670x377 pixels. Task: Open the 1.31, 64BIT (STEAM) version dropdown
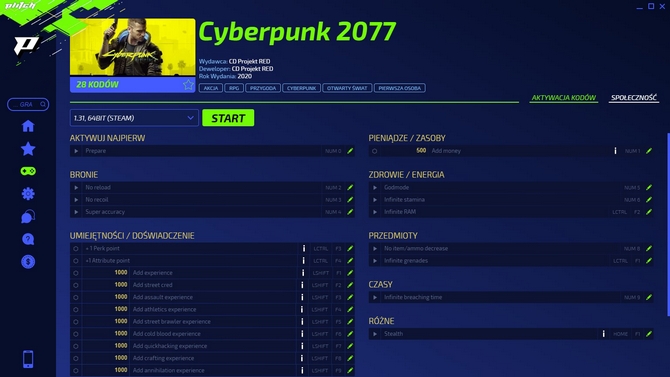click(134, 118)
